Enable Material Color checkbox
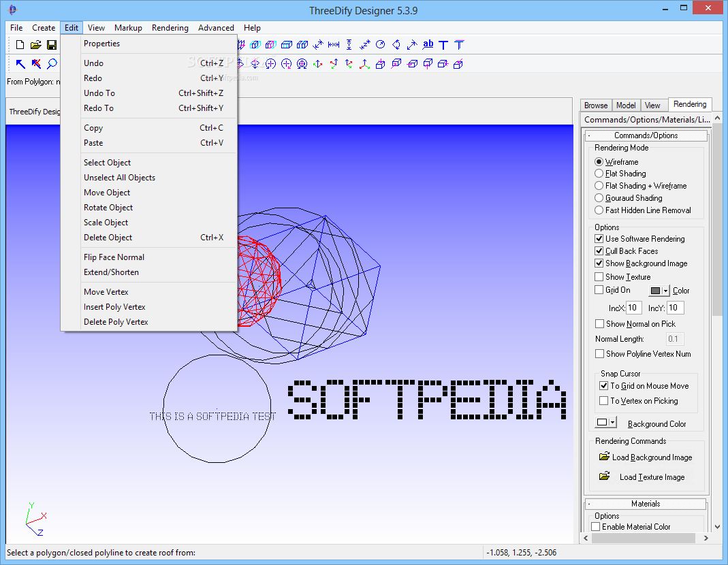The image size is (728, 565). pos(595,526)
